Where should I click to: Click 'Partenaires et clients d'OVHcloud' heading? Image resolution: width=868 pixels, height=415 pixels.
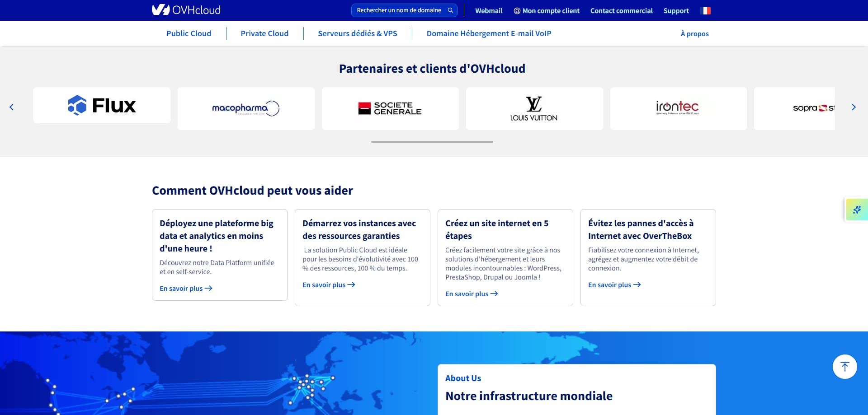click(432, 69)
